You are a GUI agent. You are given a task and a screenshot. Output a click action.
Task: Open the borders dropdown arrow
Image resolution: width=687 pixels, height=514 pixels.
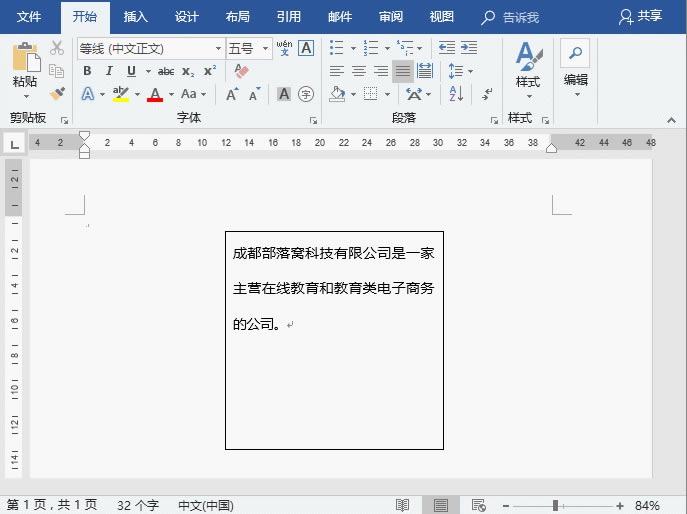pyautogui.click(x=387, y=94)
